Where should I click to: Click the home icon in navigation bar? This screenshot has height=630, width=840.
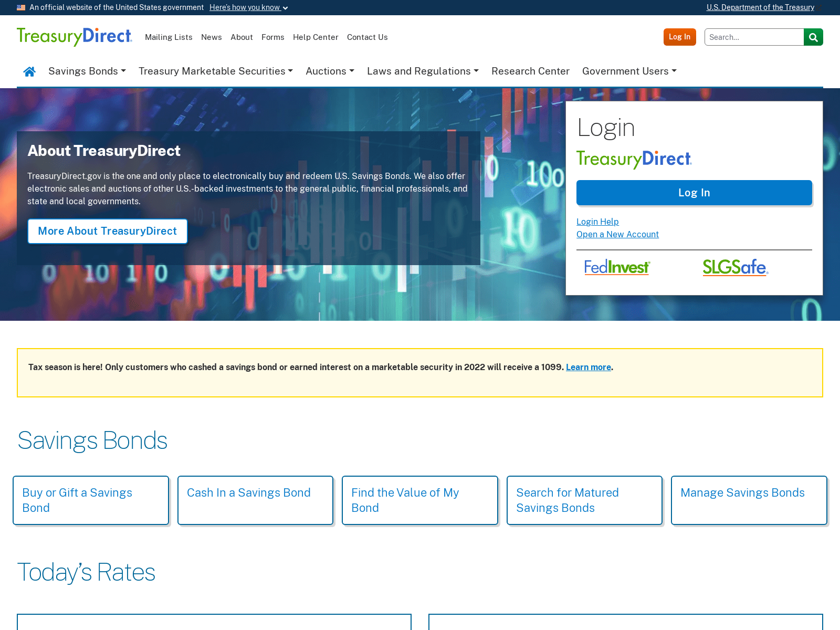[x=29, y=71]
